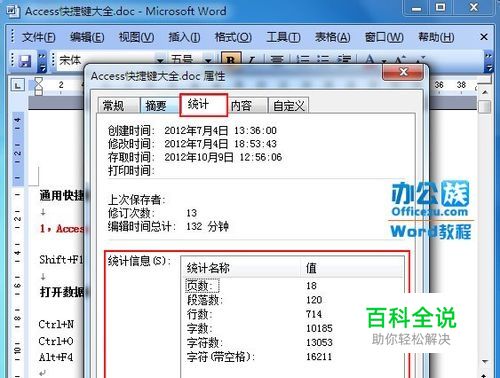Screen dimensions: 500x378
Task: Click the 修改时间 value 18:53:43
Action: click(255, 144)
